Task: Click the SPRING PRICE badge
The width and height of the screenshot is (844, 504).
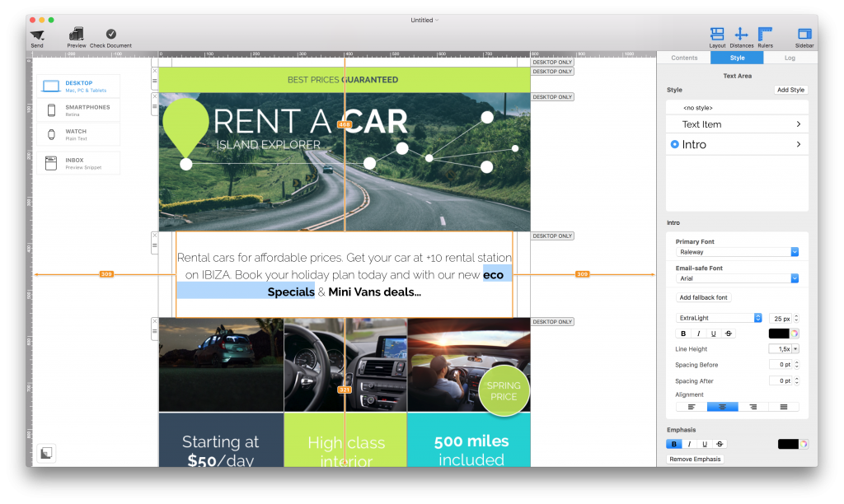Action: tap(504, 391)
